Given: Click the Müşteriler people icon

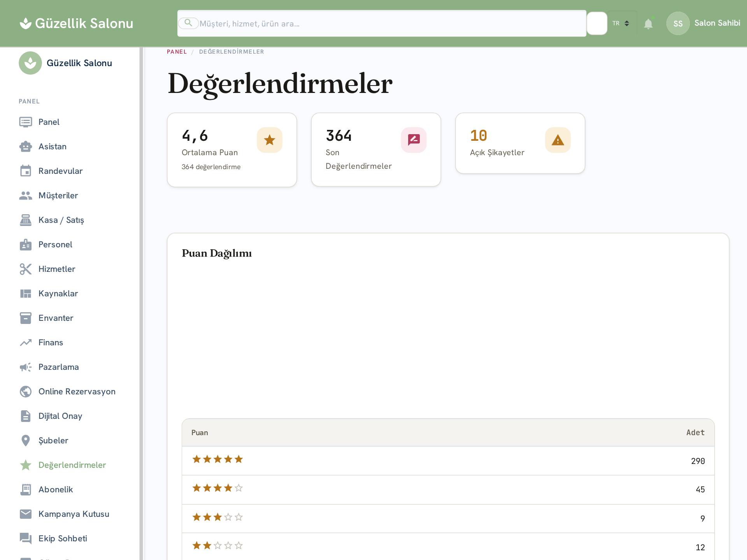Looking at the screenshot, I should pos(26,196).
